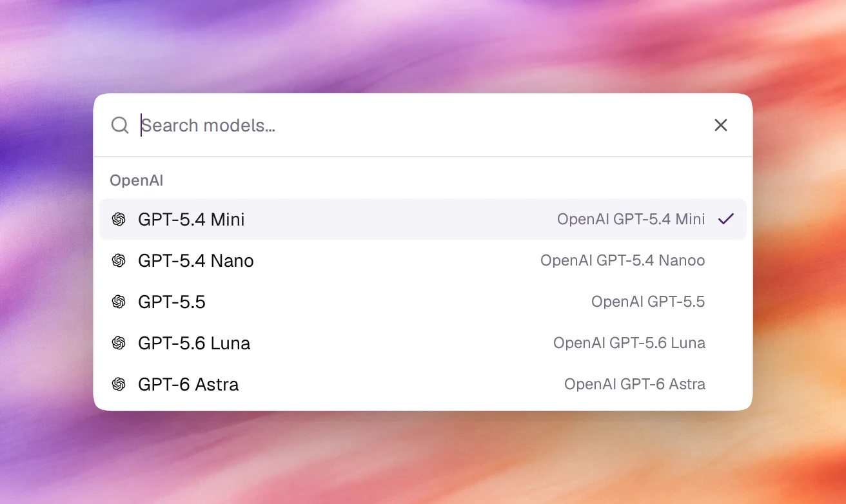
Task: Click the magnifying glass search icon
Action: pyautogui.click(x=120, y=125)
